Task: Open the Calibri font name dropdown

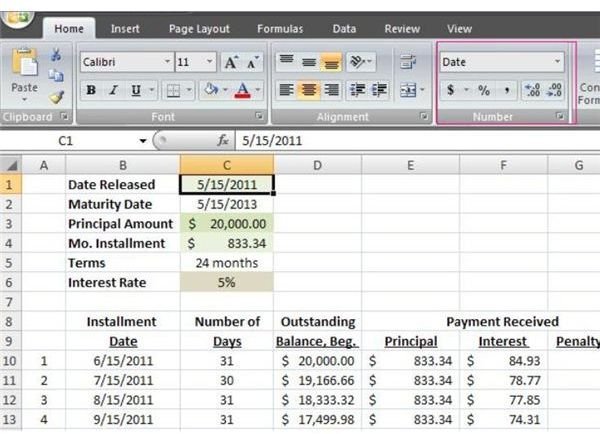Action: coord(167,62)
